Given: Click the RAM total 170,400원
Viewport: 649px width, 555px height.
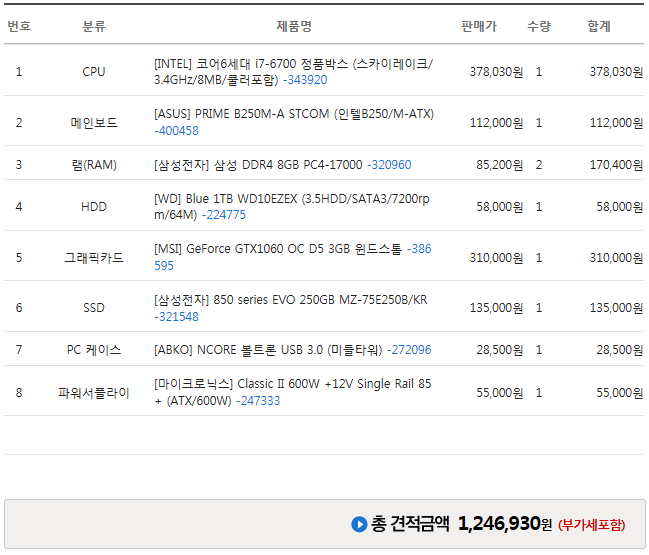Looking at the screenshot, I should 616,165.
